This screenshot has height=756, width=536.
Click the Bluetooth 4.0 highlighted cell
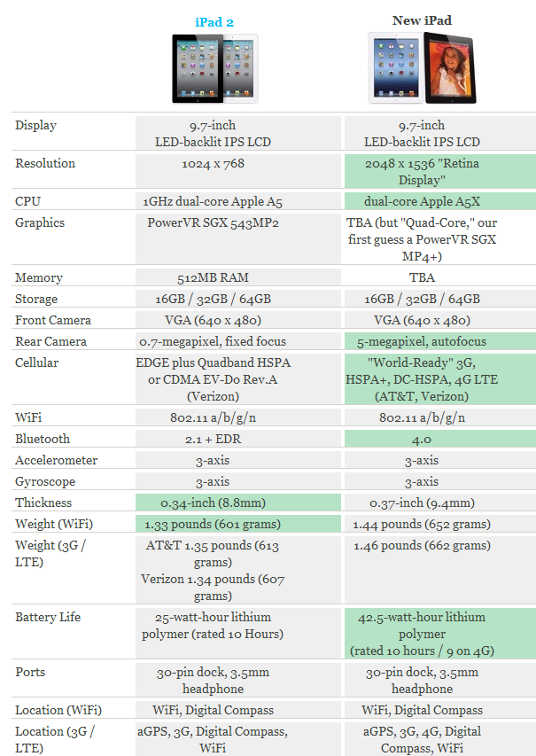439,439
